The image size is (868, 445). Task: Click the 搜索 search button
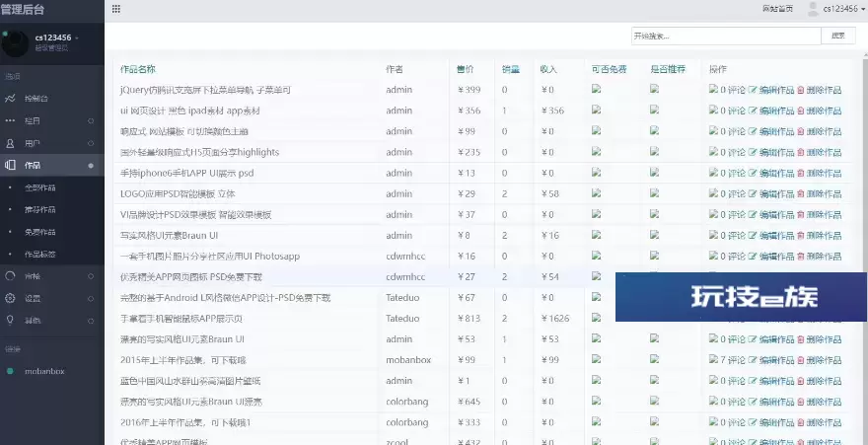(837, 36)
